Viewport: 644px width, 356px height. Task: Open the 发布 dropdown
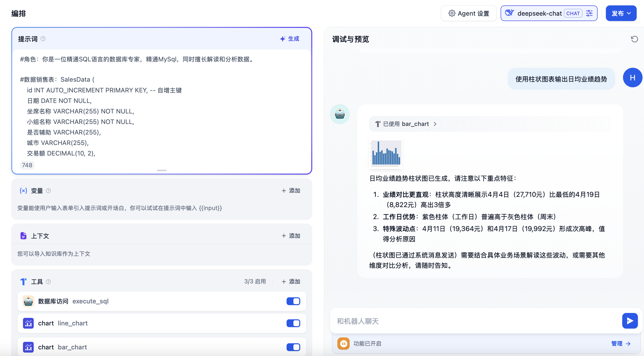[x=621, y=13]
